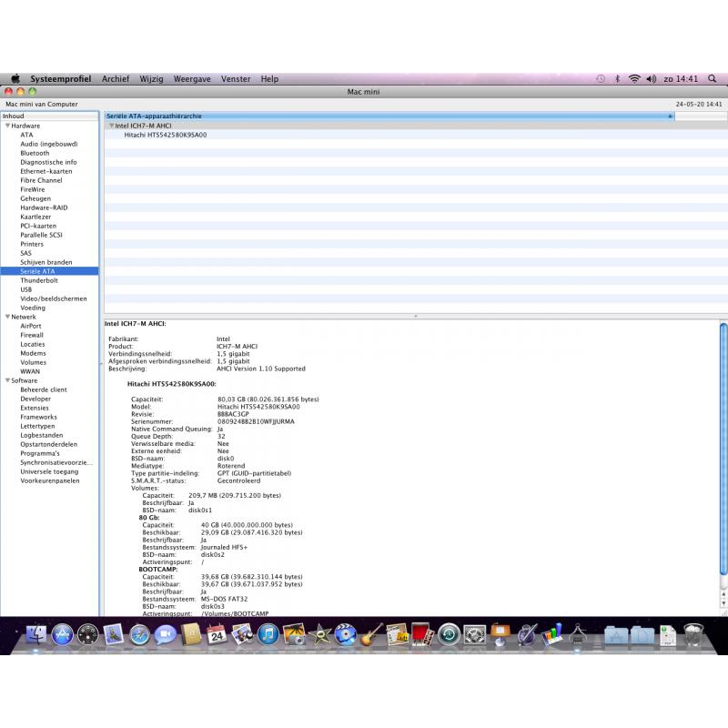The image size is (728, 728).
Task: Open the Bluetooth status menu
Action: pos(617,78)
